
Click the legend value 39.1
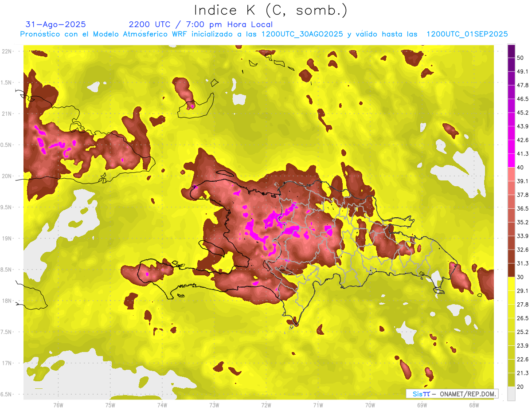(523, 181)
